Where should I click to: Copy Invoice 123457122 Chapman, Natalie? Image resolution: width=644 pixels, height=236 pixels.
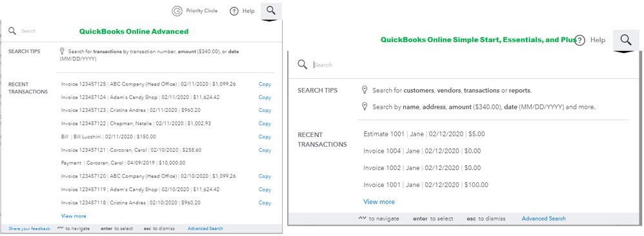pos(265,123)
